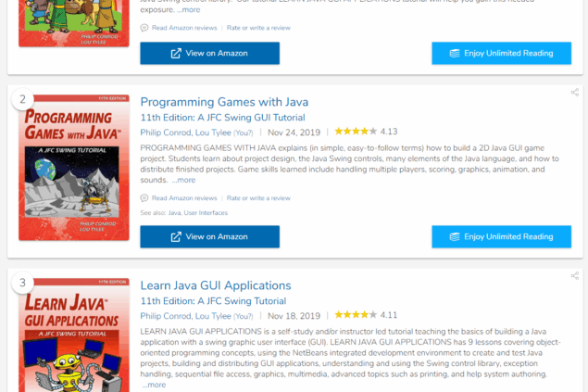Expand ...more in the top book's description

(189, 10)
